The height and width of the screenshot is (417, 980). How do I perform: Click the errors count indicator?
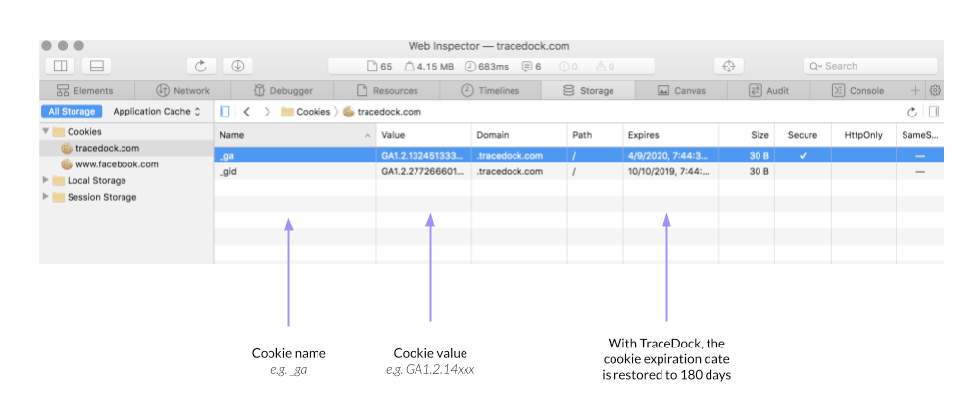(567, 67)
